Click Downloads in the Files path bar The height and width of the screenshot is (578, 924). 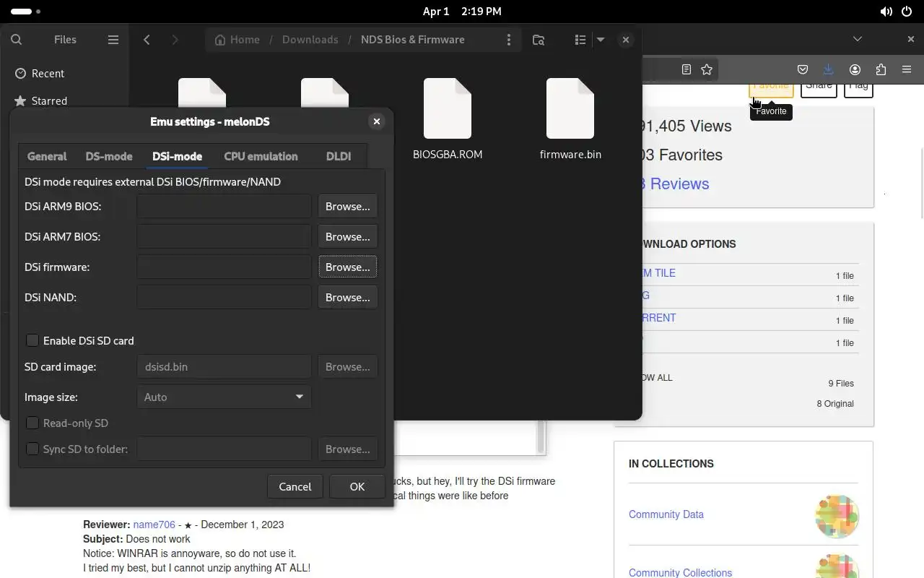310,40
